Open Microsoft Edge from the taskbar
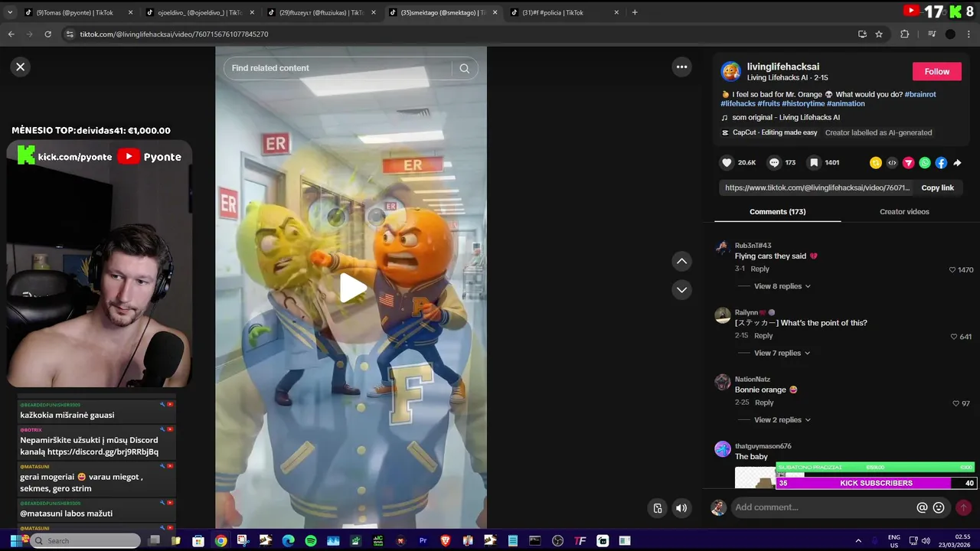The width and height of the screenshot is (980, 551). pos(288,540)
